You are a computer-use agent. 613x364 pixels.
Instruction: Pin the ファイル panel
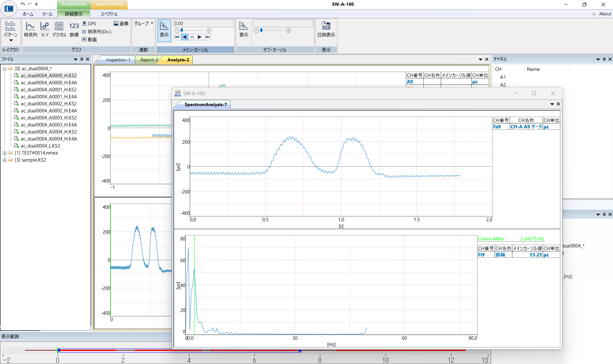[x=81, y=59]
